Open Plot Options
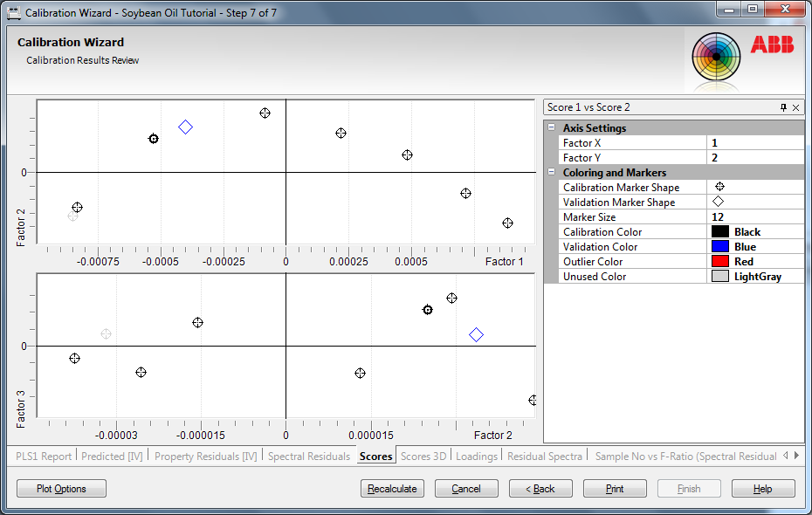This screenshot has width=812, height=515. tap(61, 489)
